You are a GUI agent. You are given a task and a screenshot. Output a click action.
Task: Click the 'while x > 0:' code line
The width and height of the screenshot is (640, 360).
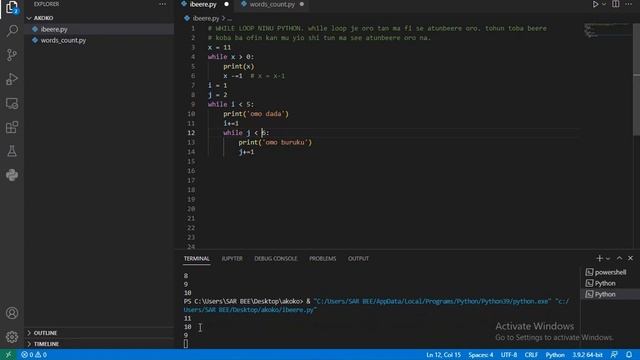[231, 57]
